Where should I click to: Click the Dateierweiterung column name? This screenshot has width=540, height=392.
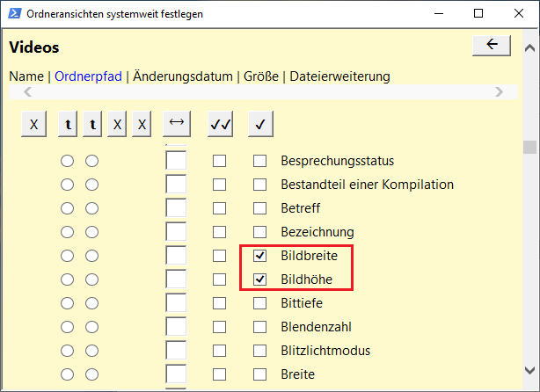339,76
